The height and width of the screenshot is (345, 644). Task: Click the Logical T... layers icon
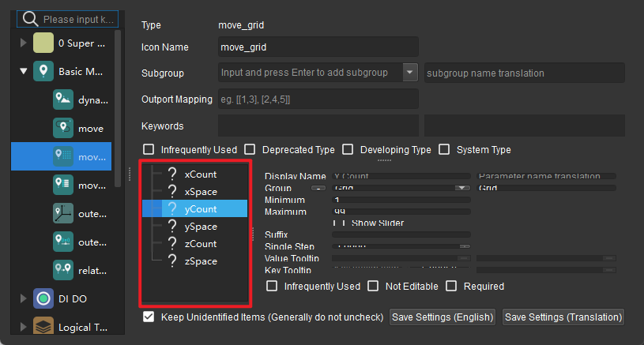pyautogui.click(x=43, y=326)
